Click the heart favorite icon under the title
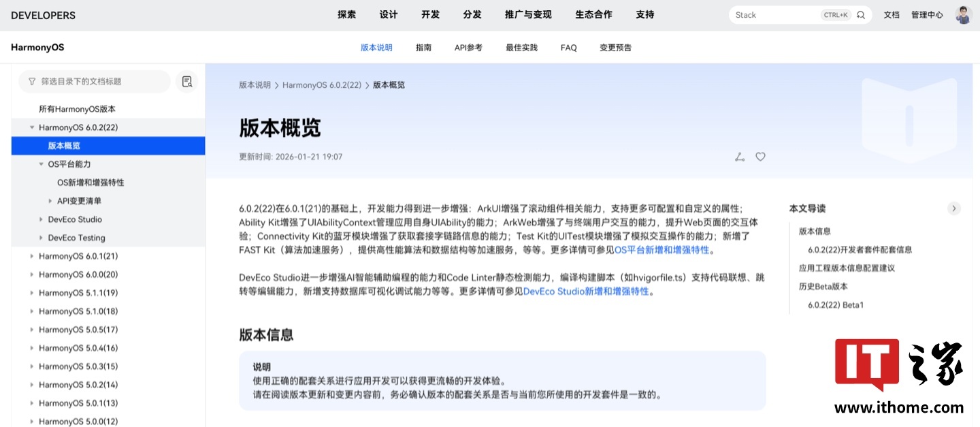Screen dimensions: 980x427 click(x=761, y=157)
